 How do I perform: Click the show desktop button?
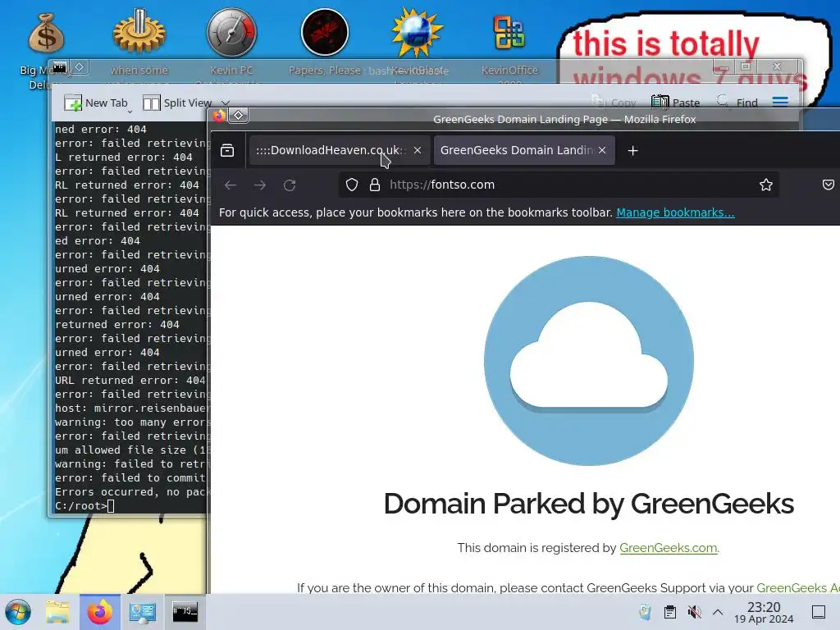coord(819,612)
